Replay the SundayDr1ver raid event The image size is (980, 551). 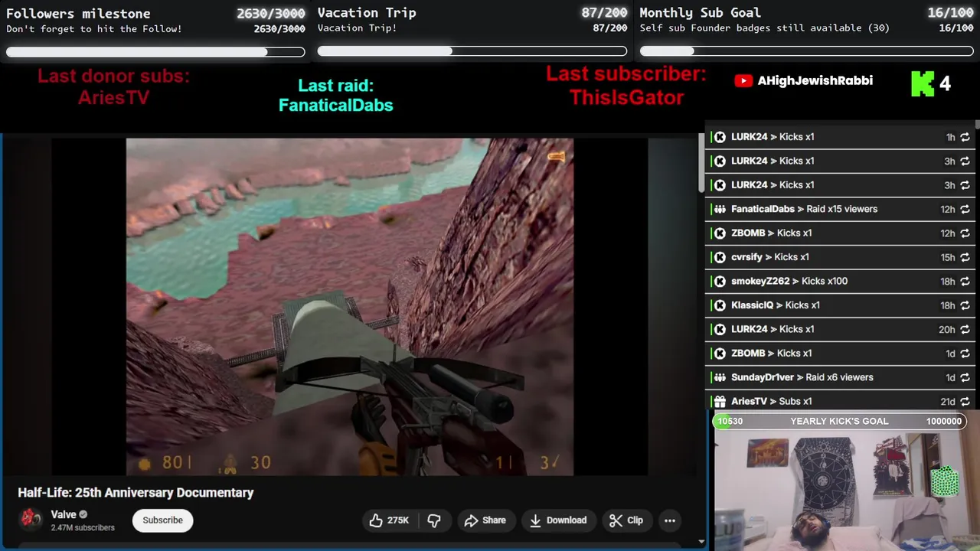pyautogui.click(x=965, y=377)
